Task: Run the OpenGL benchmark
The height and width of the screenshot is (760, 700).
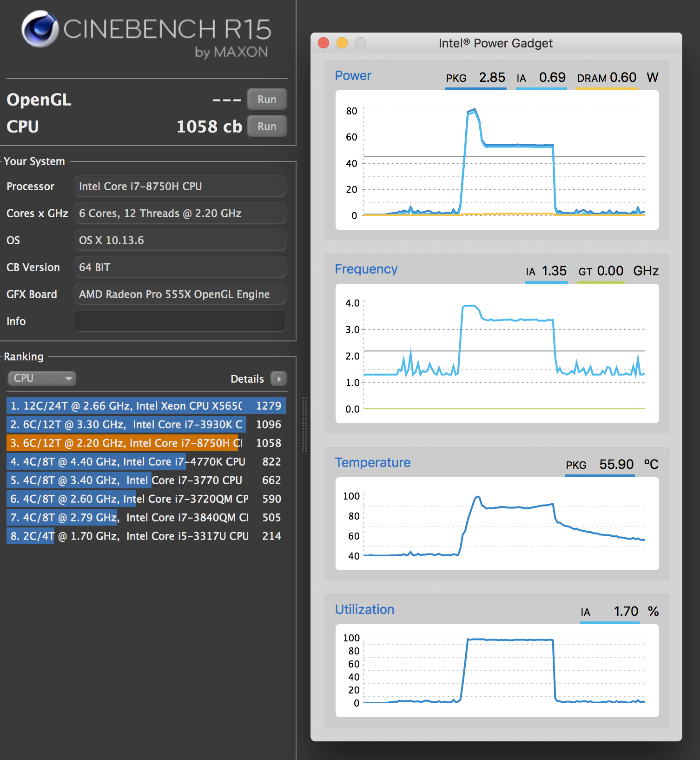Action: coord(267,99)
